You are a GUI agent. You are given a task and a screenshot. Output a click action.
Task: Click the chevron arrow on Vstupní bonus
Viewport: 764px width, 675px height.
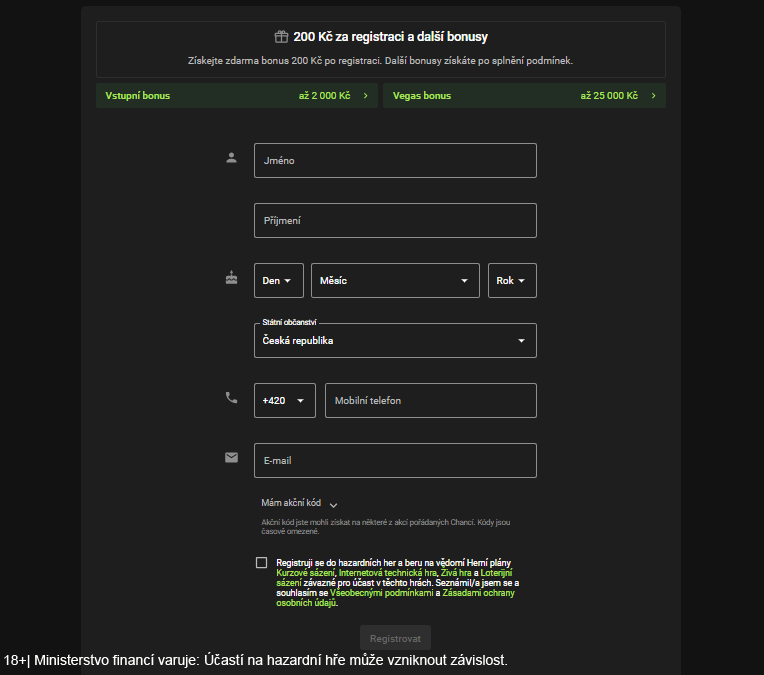click(x=365, y=96)
